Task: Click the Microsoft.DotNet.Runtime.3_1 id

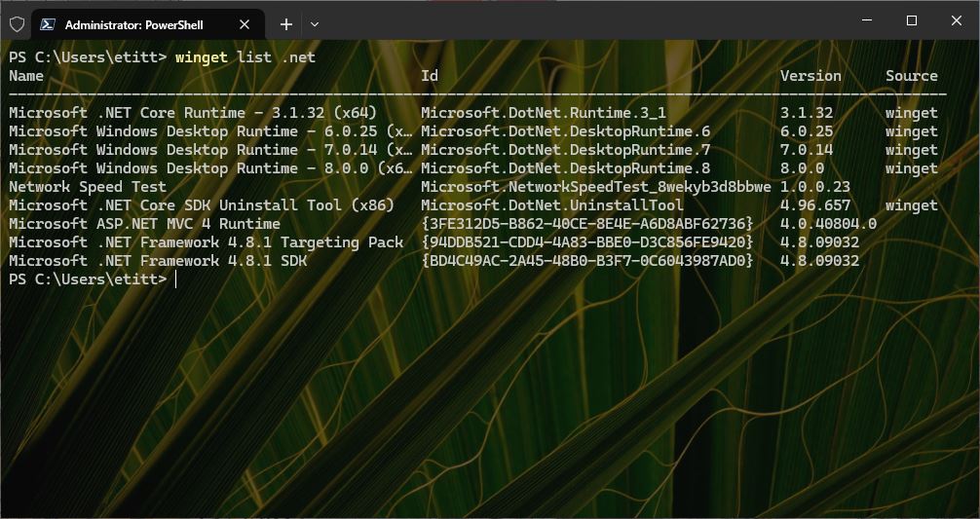Action: [x=544, y=113]
